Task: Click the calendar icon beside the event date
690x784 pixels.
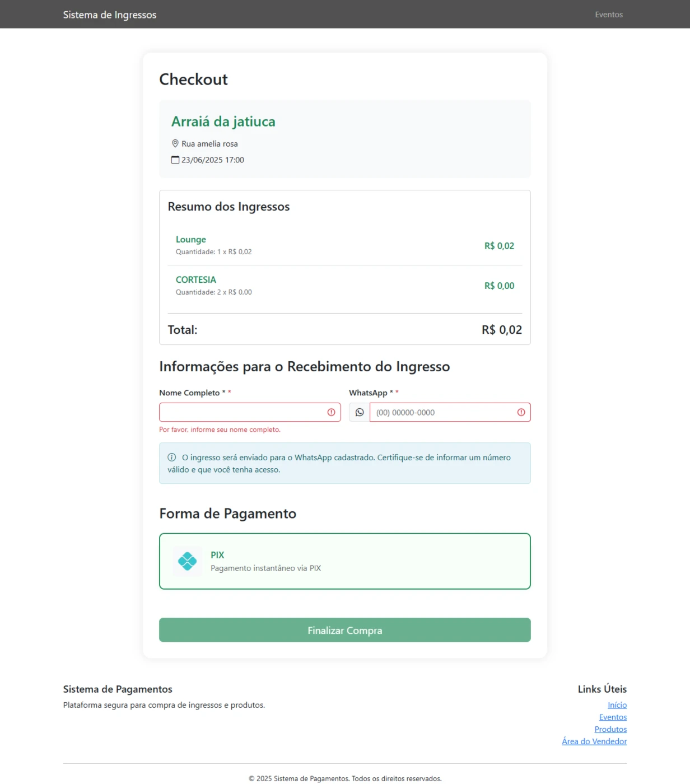Action: pos(175,160)
